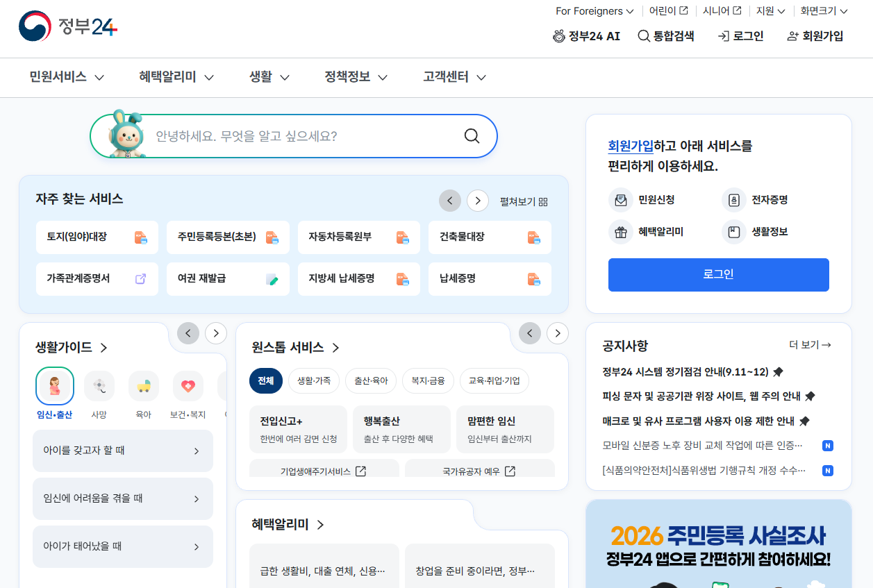Viewport: 873px width, 588px height.
Task: Expand 민원서비스 menu
Action: tap(67, 77)
